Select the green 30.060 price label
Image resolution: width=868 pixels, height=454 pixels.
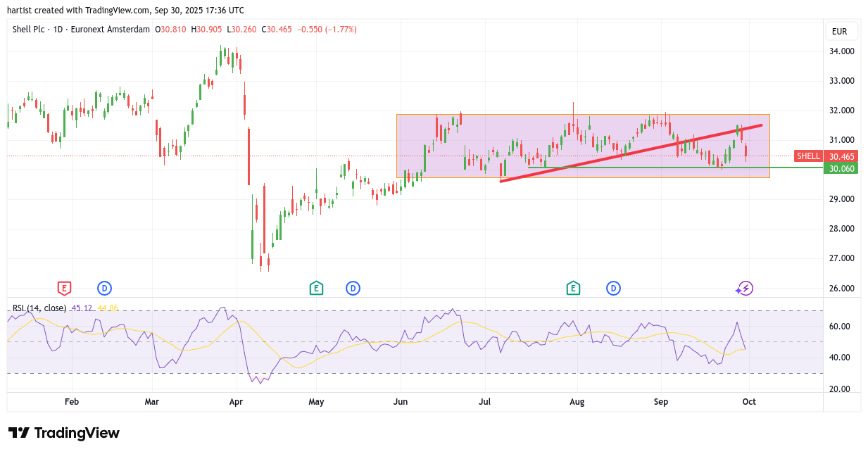(x=841, y=168)
